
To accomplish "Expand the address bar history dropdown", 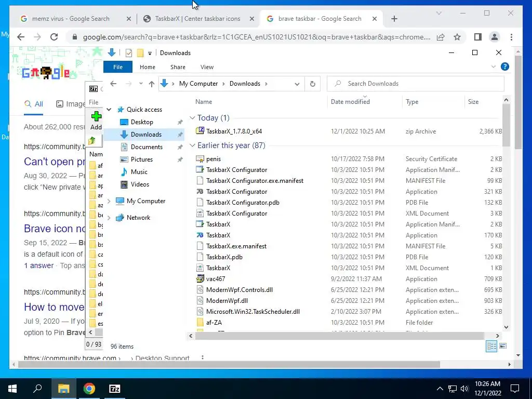I will tap(297, 84).
